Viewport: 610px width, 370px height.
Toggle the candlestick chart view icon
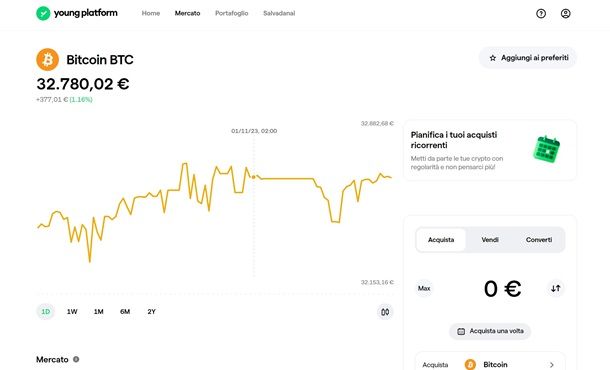(385, 312)
